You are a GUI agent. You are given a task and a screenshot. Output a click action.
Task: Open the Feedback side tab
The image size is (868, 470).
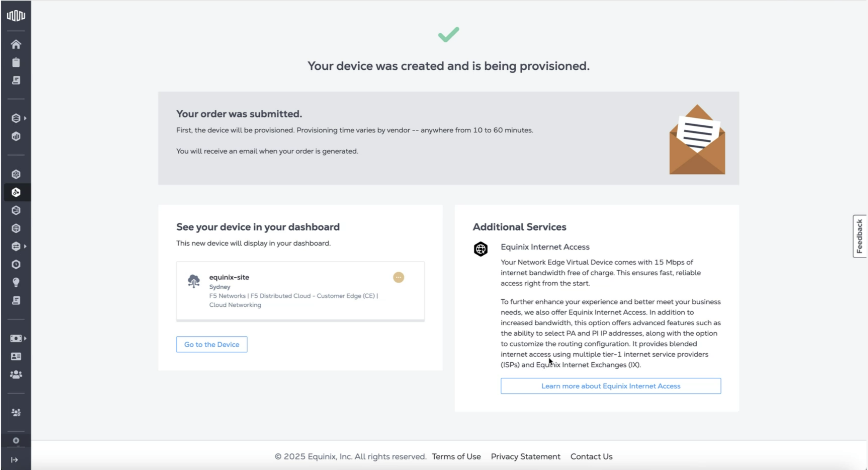[x=860, y=236]
